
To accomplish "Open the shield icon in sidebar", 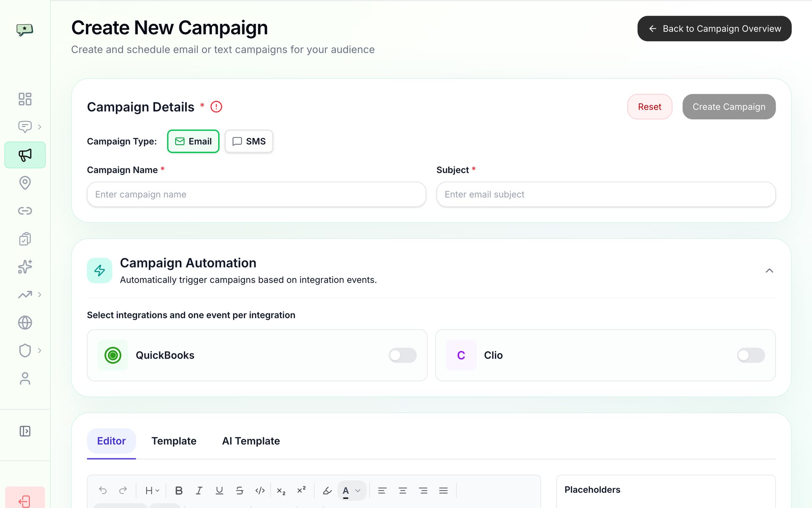I will (25, 351).
